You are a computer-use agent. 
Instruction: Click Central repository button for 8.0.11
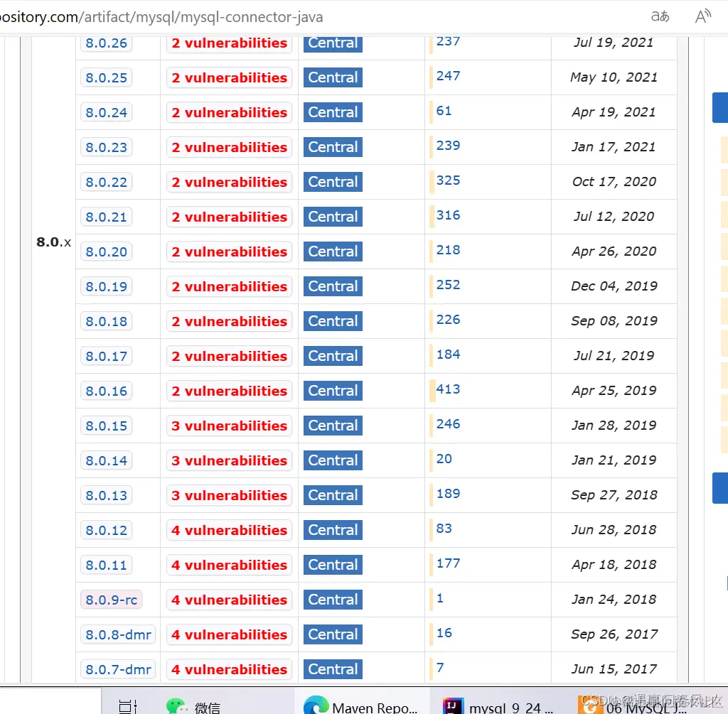pyautogui.click(x=333, y=565)
